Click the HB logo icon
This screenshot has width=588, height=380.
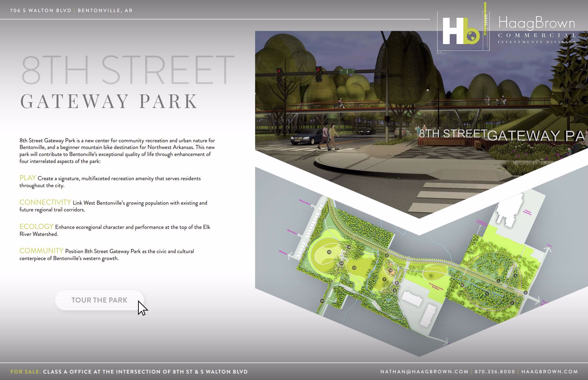tap(461, 31)
